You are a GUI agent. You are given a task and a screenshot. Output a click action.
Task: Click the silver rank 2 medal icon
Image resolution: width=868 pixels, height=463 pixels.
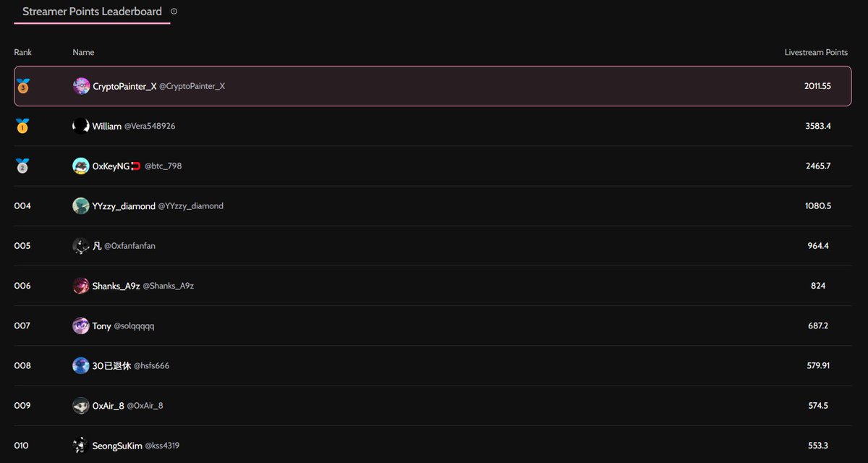(22, 166)
